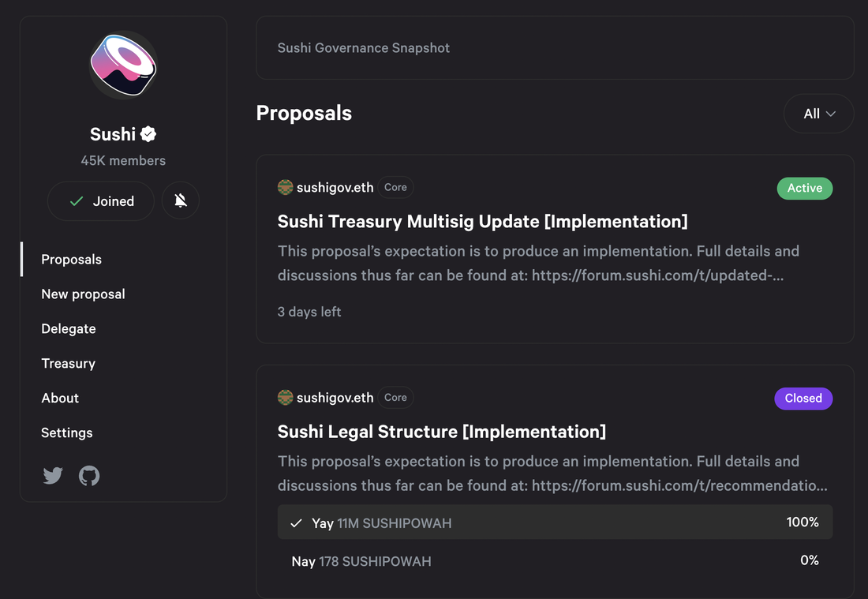The width and height of the screenshot is (868, 599).
Task: Click sushigov.eth avatar on Multisig proposal
Action: 286,188
